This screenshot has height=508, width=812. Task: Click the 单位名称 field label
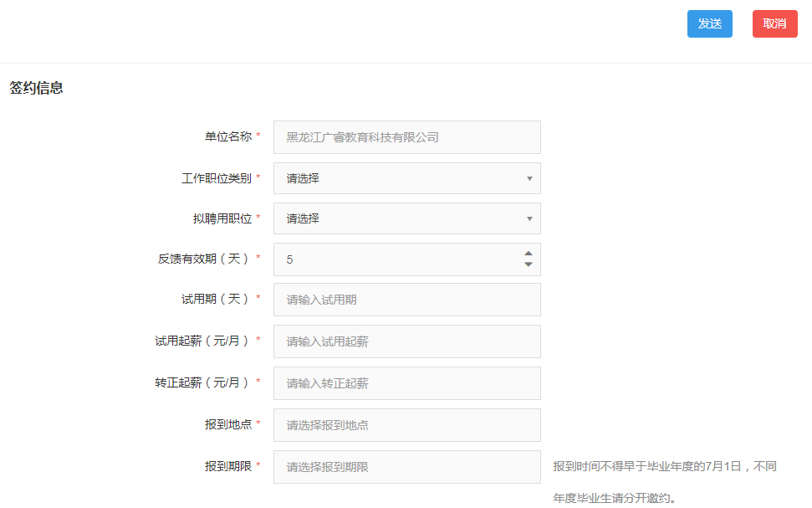(x=227, y=136)
